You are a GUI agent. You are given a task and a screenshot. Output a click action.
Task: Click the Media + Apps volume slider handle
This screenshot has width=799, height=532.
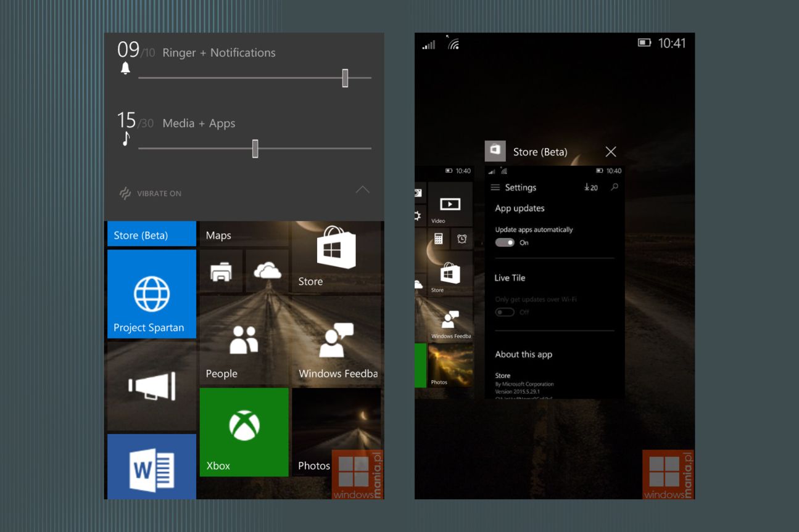(255, 149)
